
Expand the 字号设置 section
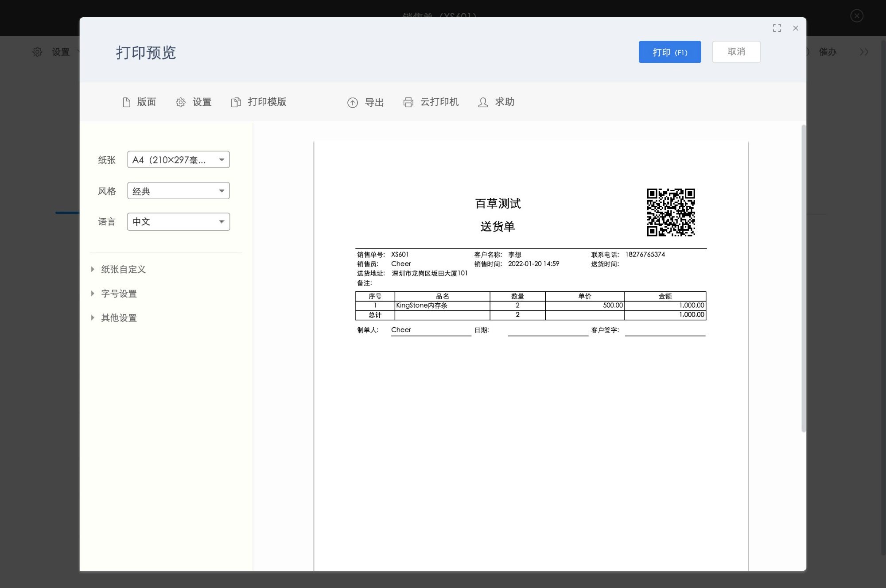[x=114, y=294]
